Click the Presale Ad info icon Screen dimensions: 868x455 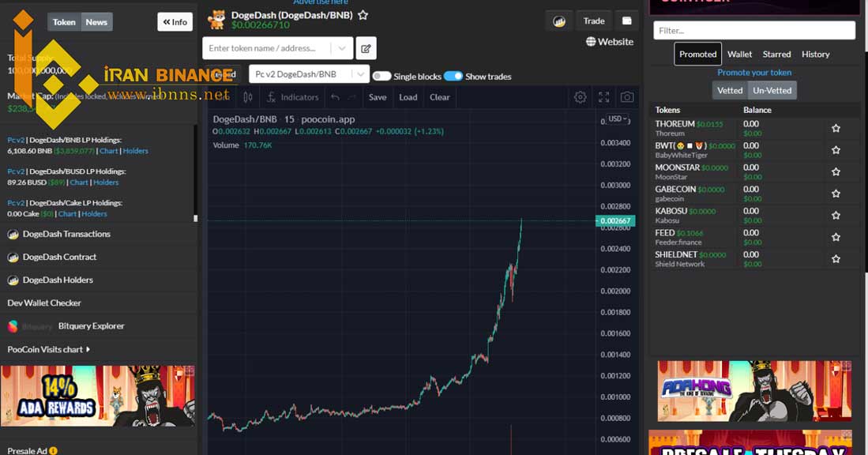coord(53,450)
